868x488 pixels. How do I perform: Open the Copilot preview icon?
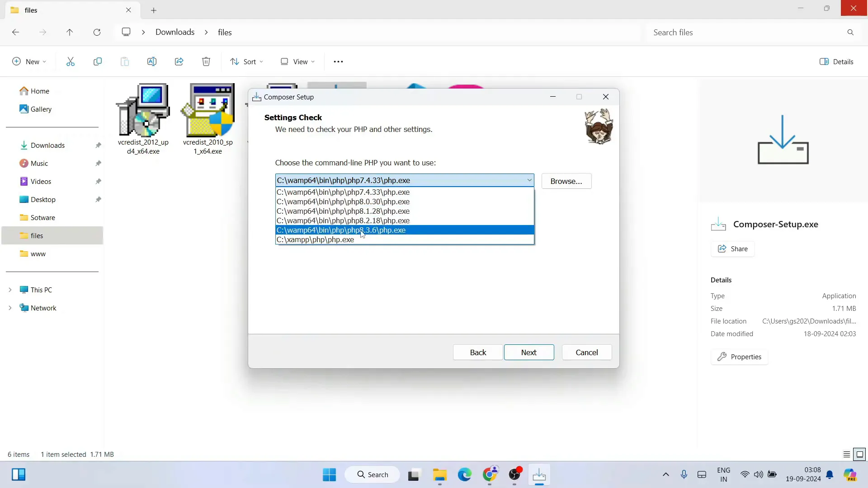(850, 475)
